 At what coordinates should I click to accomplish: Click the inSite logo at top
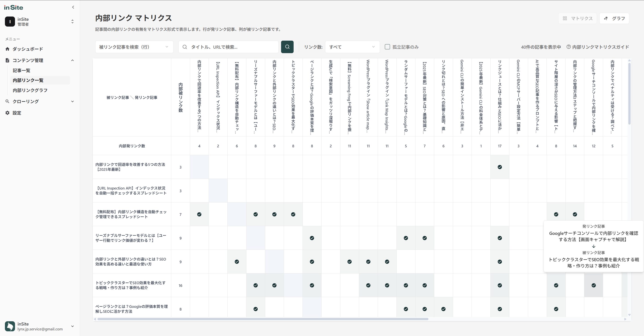(x=13, y=8)
